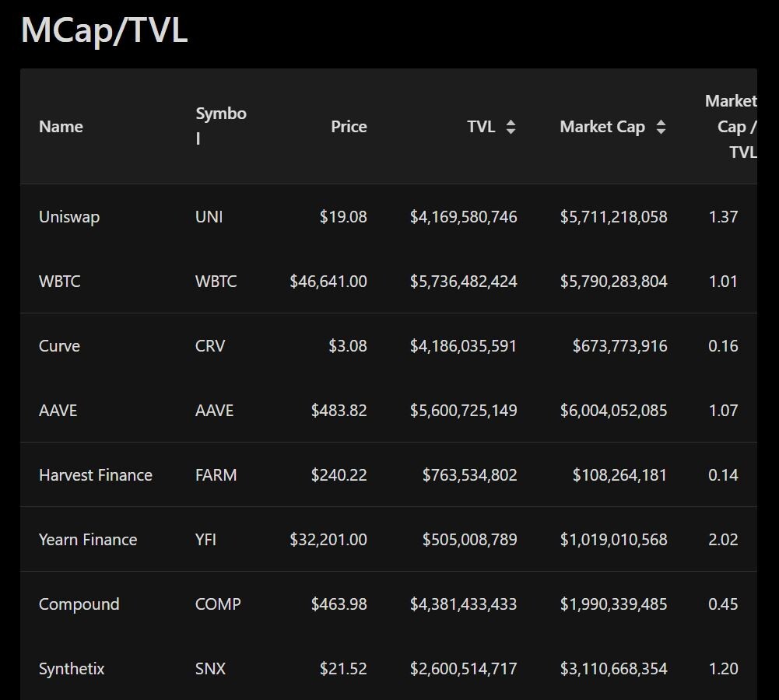
Task: Open the Synthetix row
Action: pyautogui.click(x=388, y=668)
